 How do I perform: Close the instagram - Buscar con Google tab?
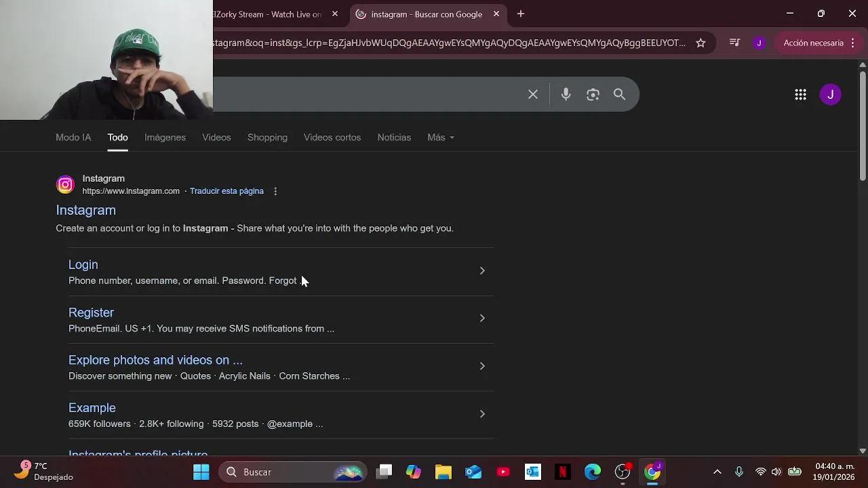click(496, 14)
